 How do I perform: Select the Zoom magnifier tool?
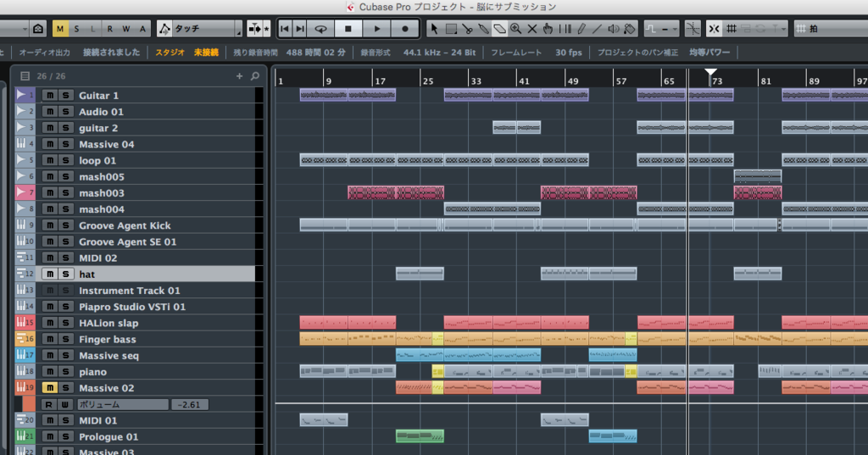[x=516, y=29]
